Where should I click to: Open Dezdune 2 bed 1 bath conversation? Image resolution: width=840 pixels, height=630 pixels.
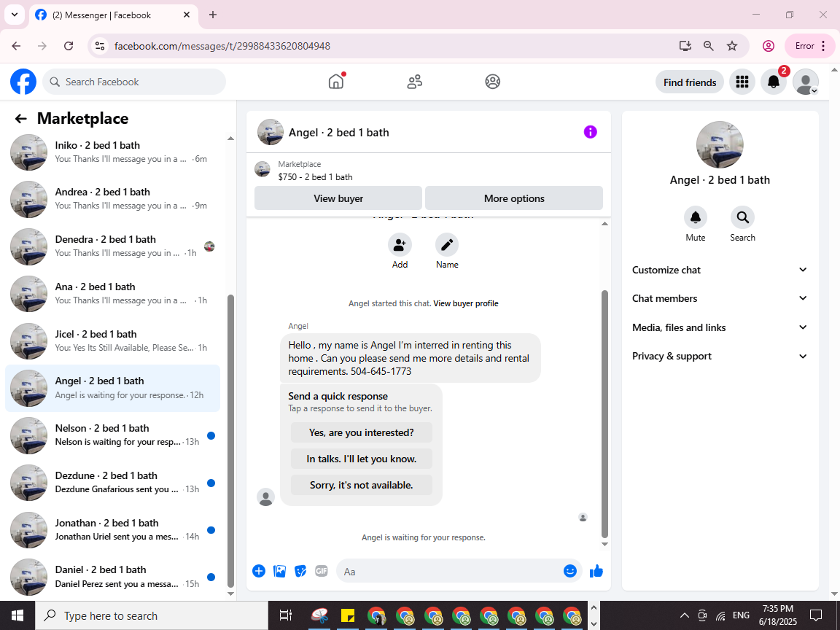(x=112, y=482)
